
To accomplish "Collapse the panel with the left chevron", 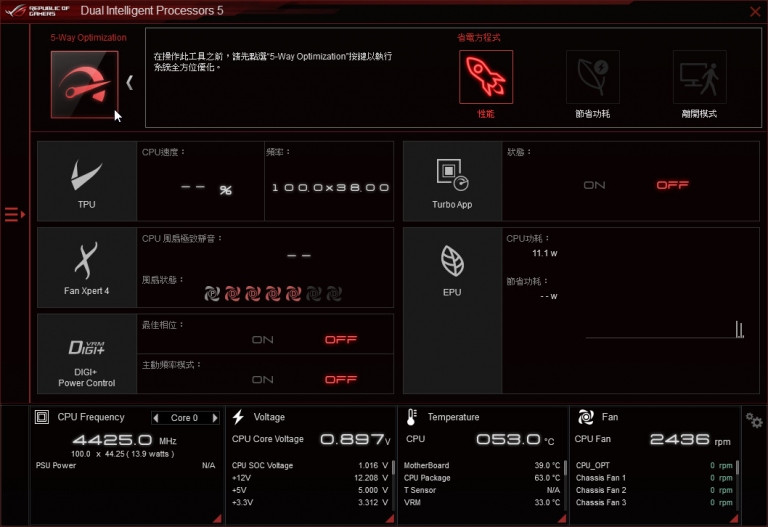I will (129, 83).
